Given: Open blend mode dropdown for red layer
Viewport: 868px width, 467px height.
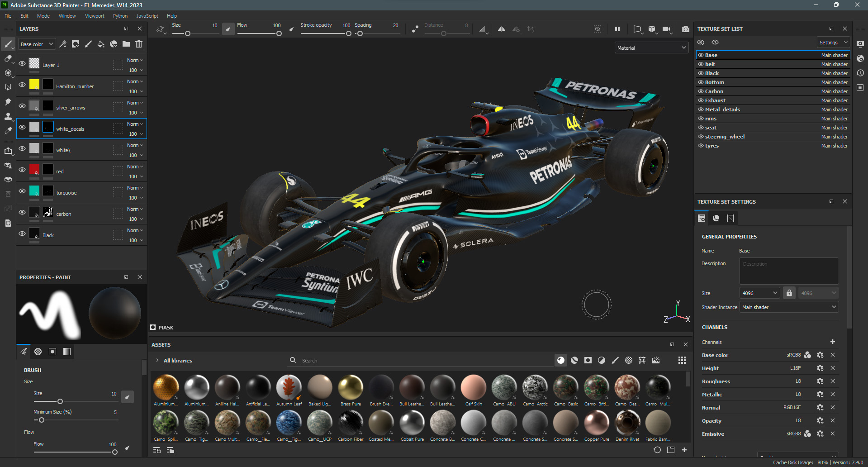Looking at the screenshot, I should (x=135, y=167).
